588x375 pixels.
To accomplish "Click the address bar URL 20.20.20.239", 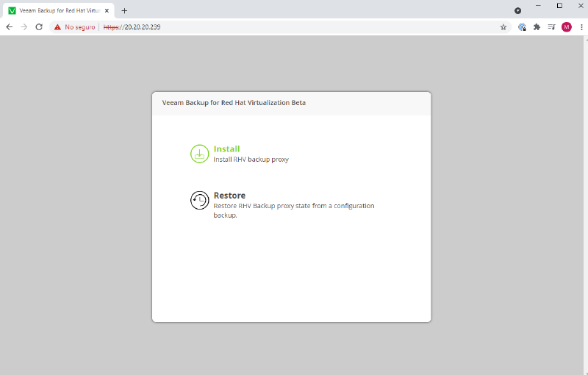I will (x=132, y=27).
